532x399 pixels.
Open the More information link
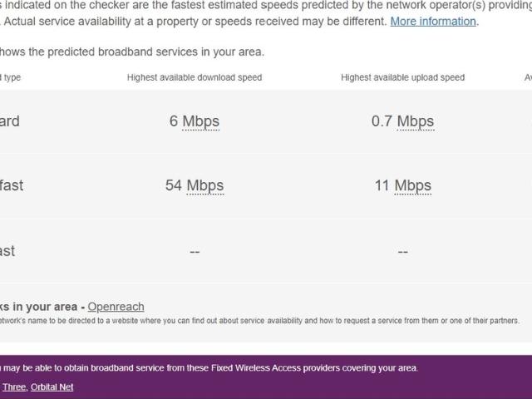click(433, 22)
